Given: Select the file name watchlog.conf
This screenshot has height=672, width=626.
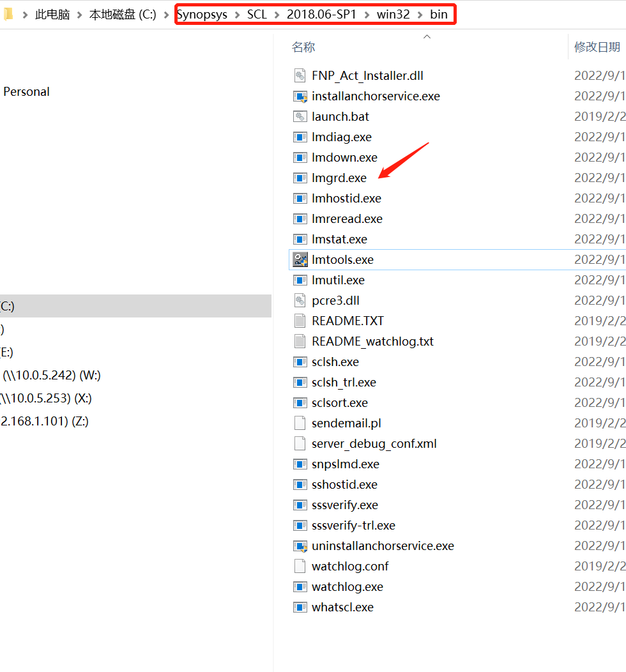Looking at the screenshot, I should point(350,567).
